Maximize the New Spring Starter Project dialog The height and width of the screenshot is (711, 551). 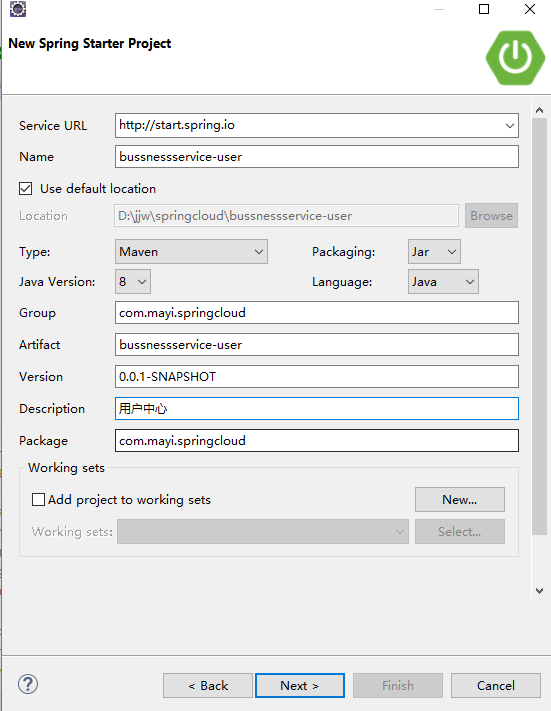[484, 9]
